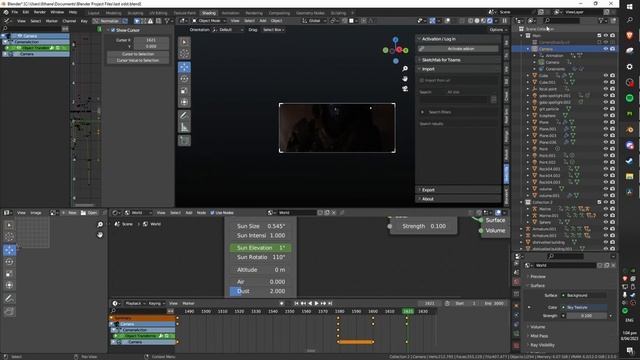Hide the Cube object with its eye icon
The height and width of the screenshot is (360, 640).
click(606, 76)
